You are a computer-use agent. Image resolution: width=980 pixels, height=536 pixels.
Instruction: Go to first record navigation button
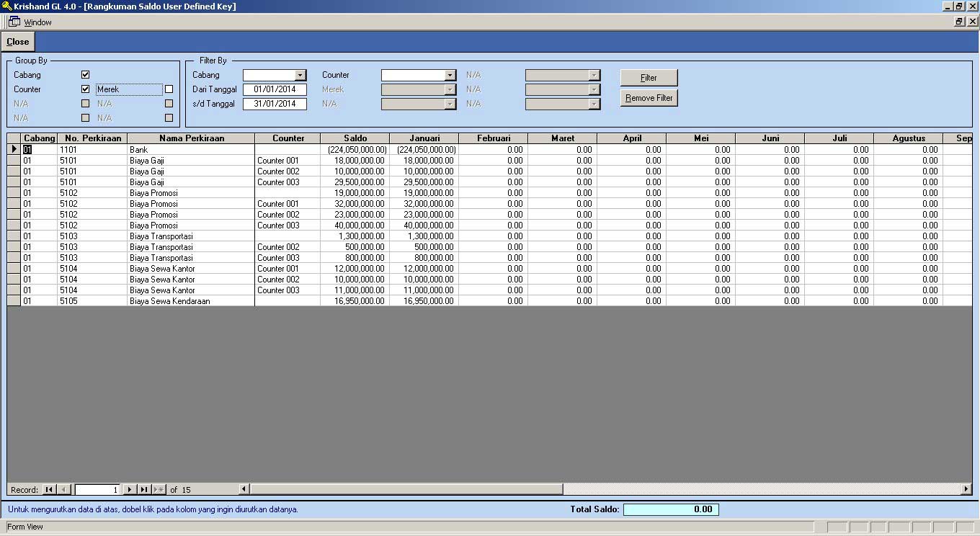click(x=48, y=489)
